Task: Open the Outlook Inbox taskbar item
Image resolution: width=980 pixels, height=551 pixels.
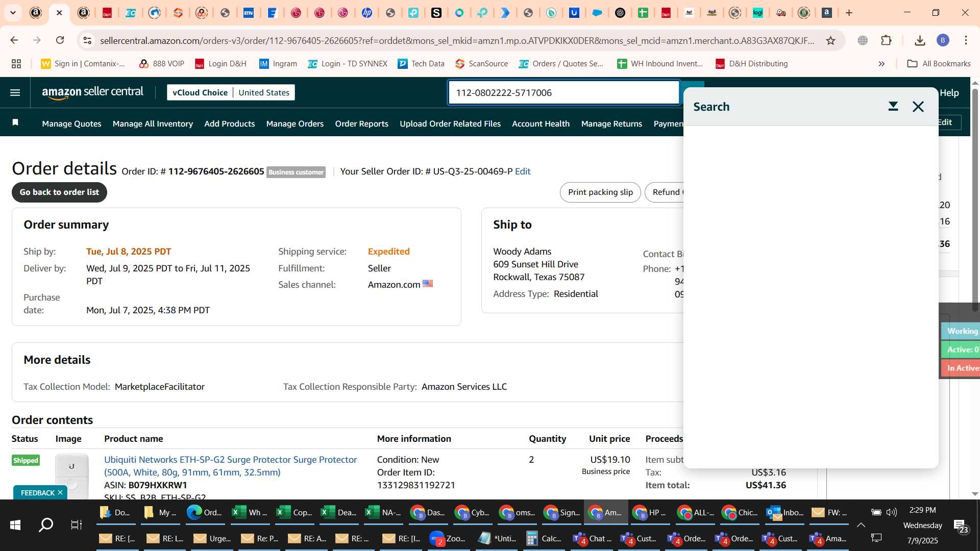Action: 784,512
